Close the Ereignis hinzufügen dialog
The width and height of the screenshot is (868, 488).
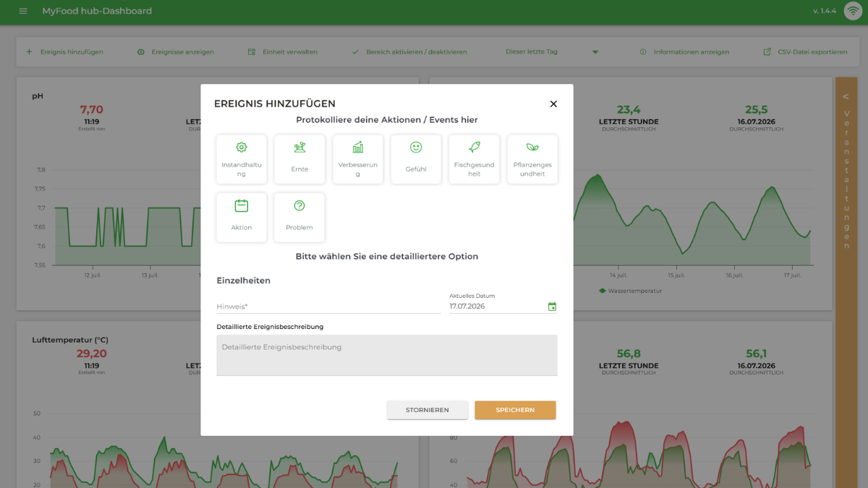pyautogui.click(x=553, y=104)
